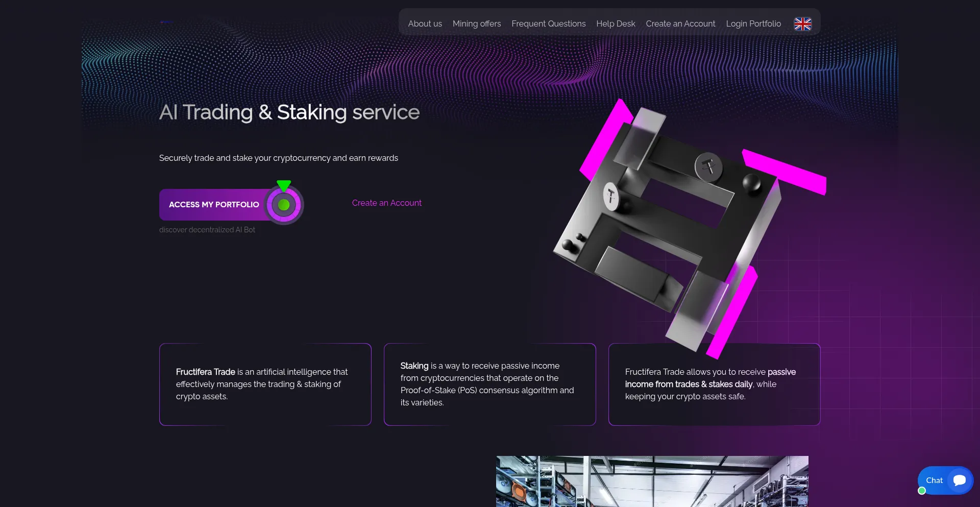
Task: Open the Help Desk nav link
Action: pos(616,23)
